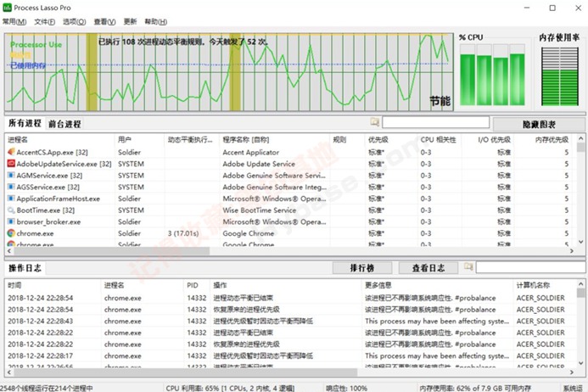This screenshot has height=392, width=588.
Task: Click the Process Lasso Pro title bar icon
Action: pos(7,8)
